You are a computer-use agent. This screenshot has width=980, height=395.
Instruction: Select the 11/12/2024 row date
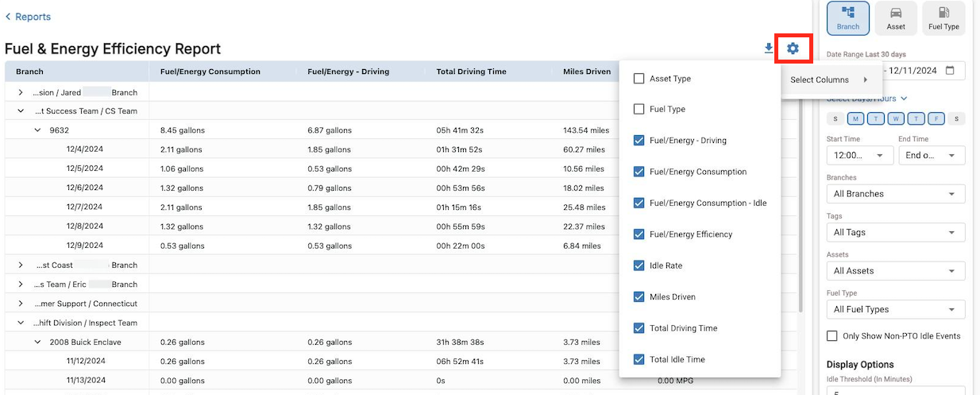click(87, 361)
